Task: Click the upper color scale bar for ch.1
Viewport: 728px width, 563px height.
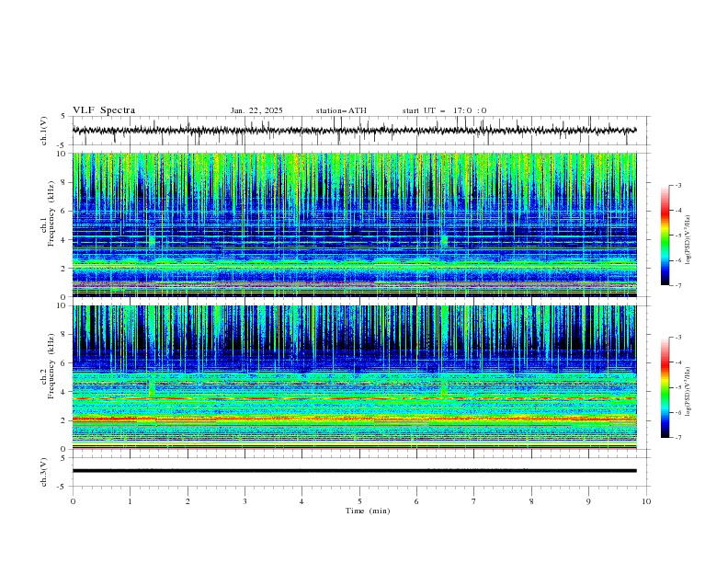Action: tap(665, 236)
